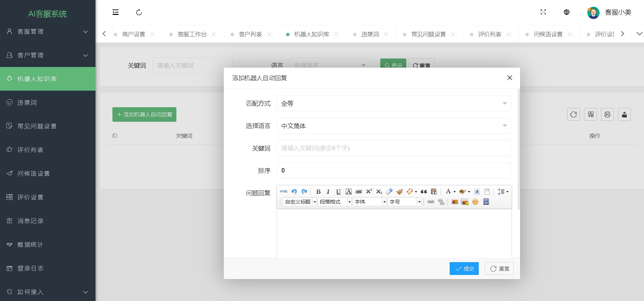Toggle strikethrough text formatting
The height and width of the screenshot is (301, 644).
click(x=359, y=192)
